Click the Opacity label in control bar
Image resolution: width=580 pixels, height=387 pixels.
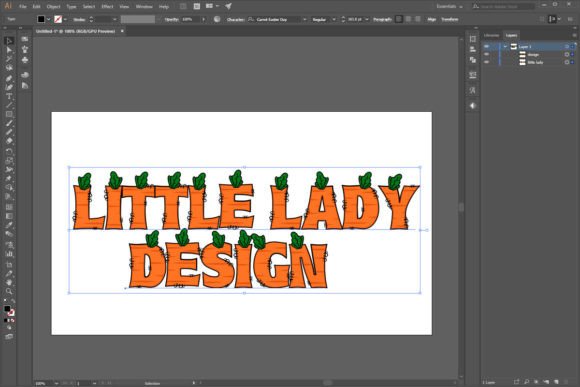point(171,19)
